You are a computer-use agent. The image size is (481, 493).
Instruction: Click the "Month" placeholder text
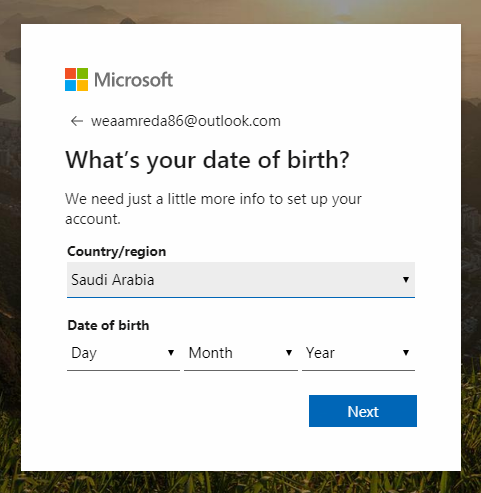point(211,353)
